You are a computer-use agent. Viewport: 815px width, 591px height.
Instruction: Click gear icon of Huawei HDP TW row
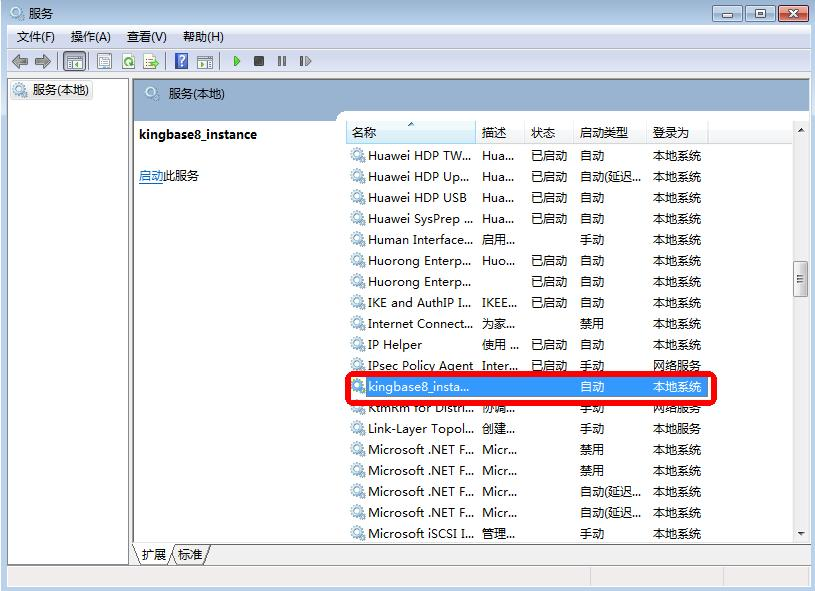tap(358, 155)
